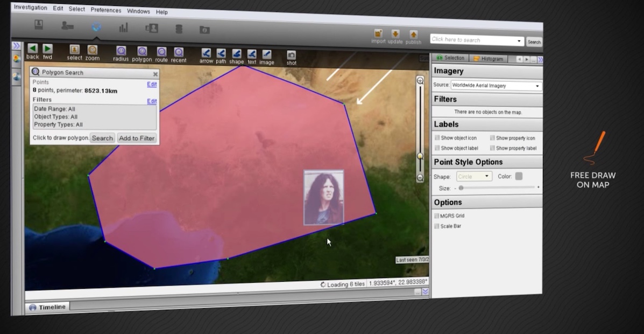
Task: Pick the arrow drawing tool
Action: (x=206, y=53)
